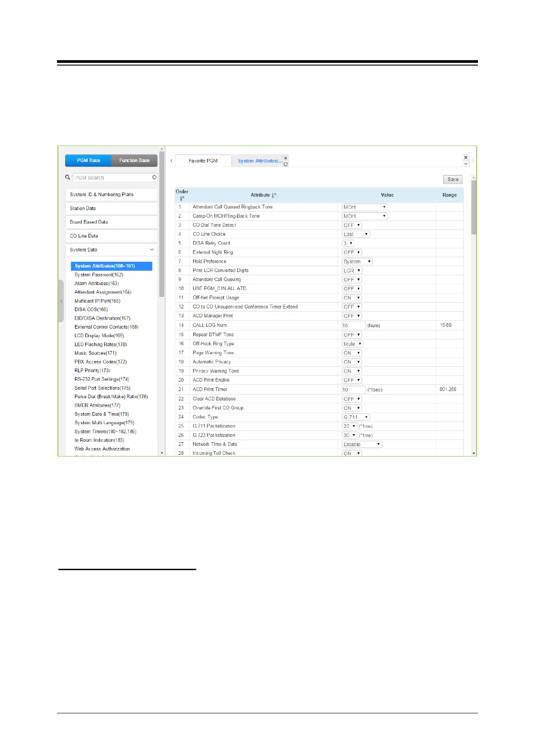Screen dimensions: 535x756
Task: Edit ACD Print Timer value field
Action: tap(354, 390)
